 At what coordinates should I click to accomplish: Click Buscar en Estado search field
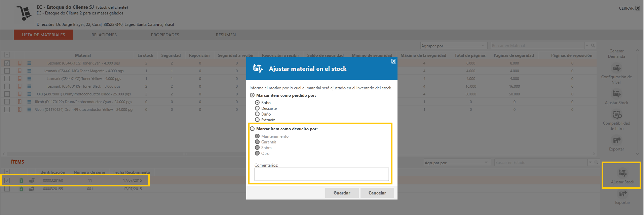click(541, 163)
